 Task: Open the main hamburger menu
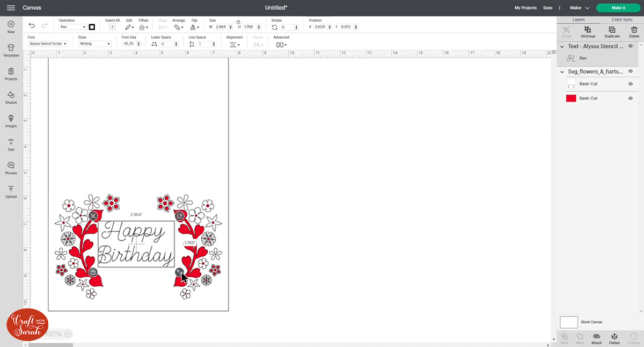click(11, 8)
